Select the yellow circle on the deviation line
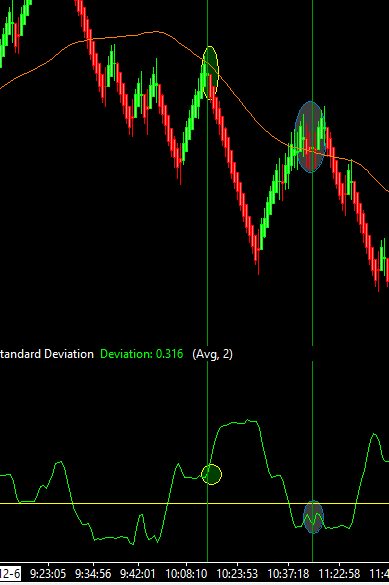 pos(211,475)
